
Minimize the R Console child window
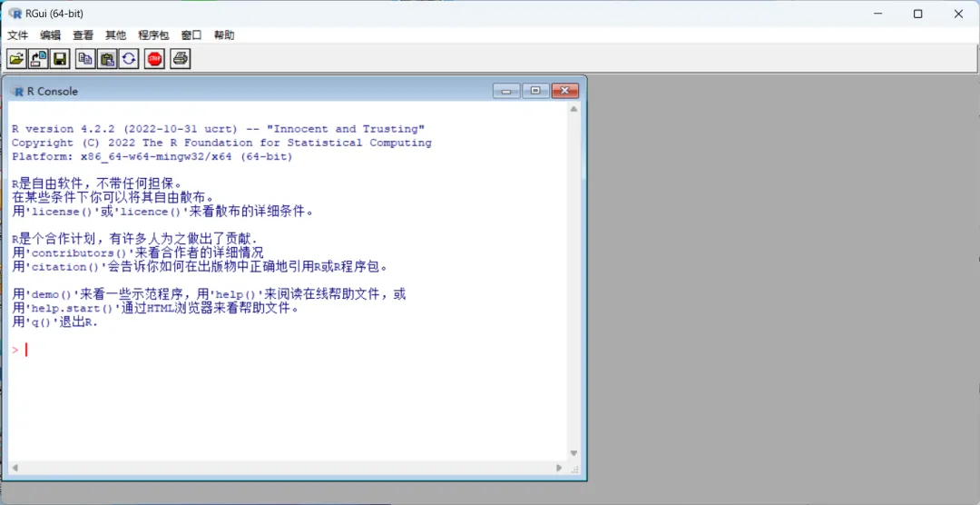pos(506,91)
